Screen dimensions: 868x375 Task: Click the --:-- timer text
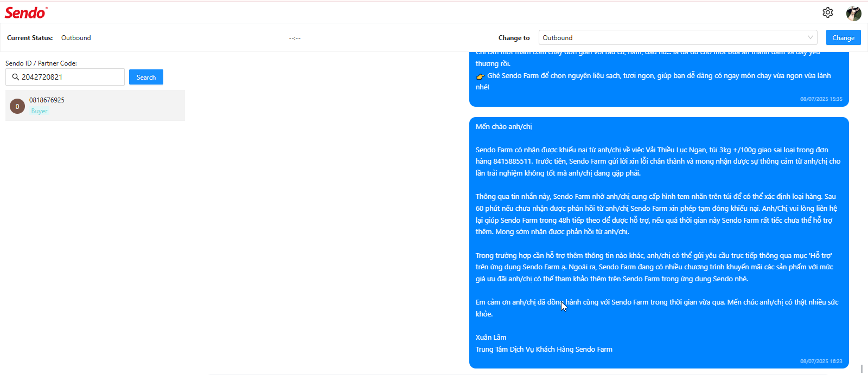295,38
